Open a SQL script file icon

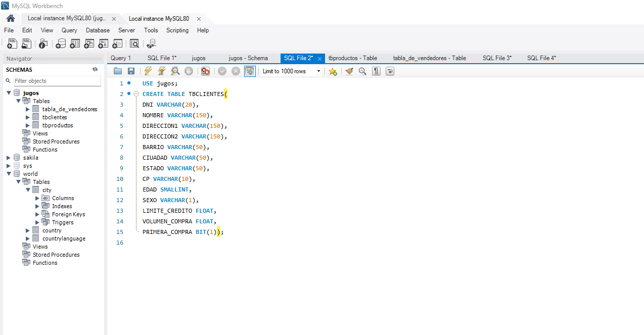coord(27,43)
